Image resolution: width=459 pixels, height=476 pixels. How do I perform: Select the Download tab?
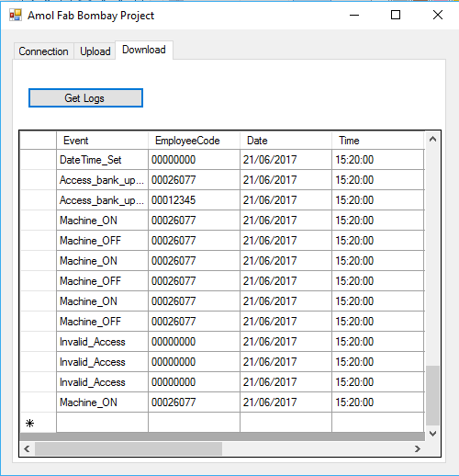tap(144, 50)
